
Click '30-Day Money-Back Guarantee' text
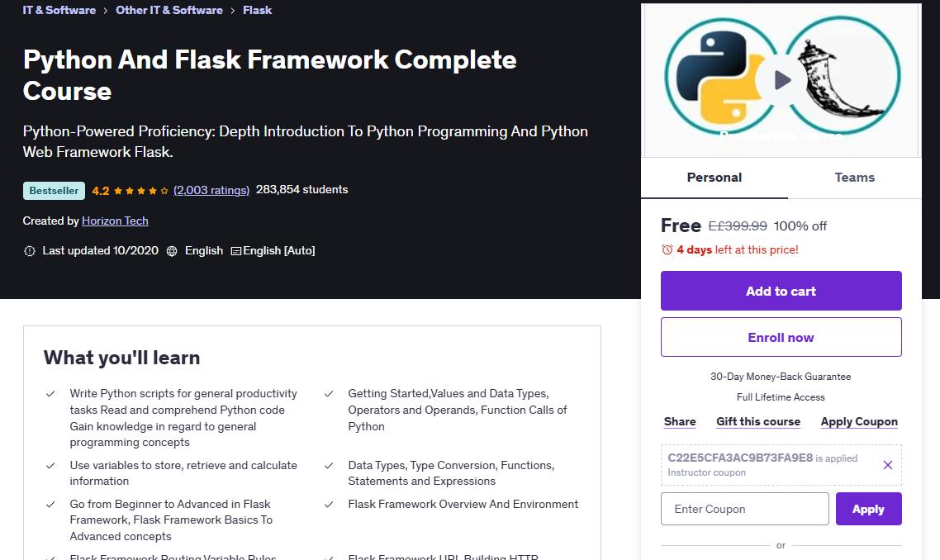781,377
